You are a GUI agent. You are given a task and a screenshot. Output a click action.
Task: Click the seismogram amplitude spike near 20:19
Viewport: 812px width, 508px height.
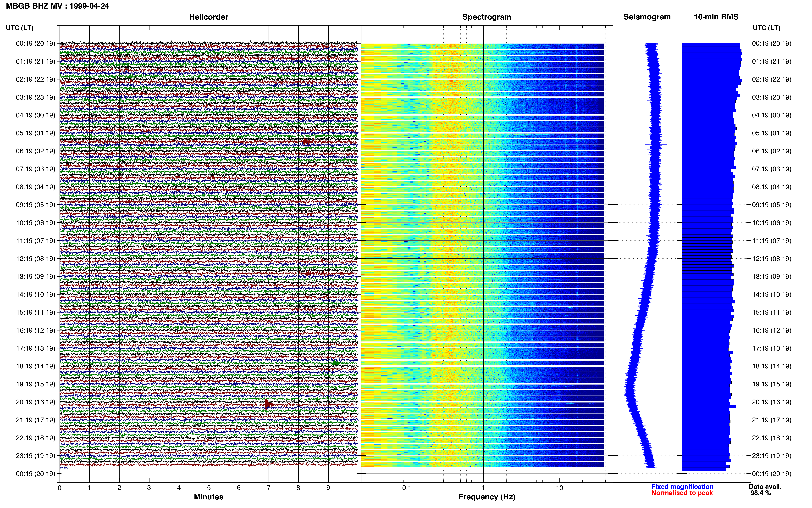[632, 407]
